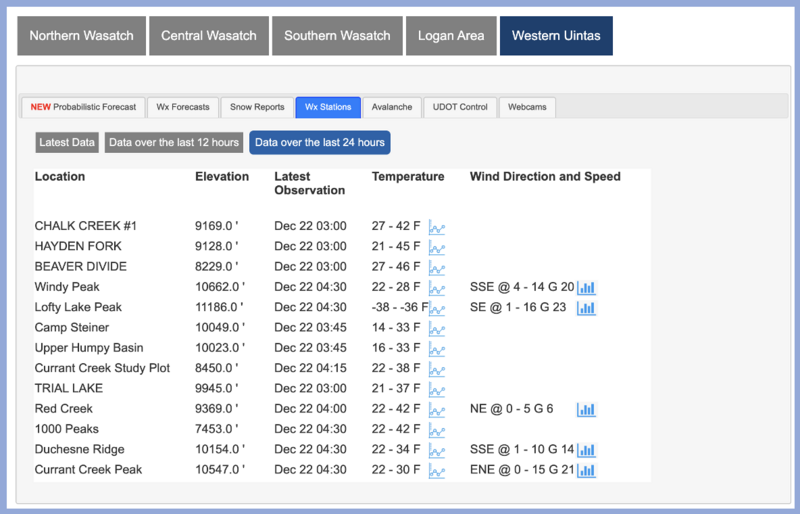Open the Probabilistic Forecast tab
This screenshot has width=800, height=514.
[x=83, y=107]
